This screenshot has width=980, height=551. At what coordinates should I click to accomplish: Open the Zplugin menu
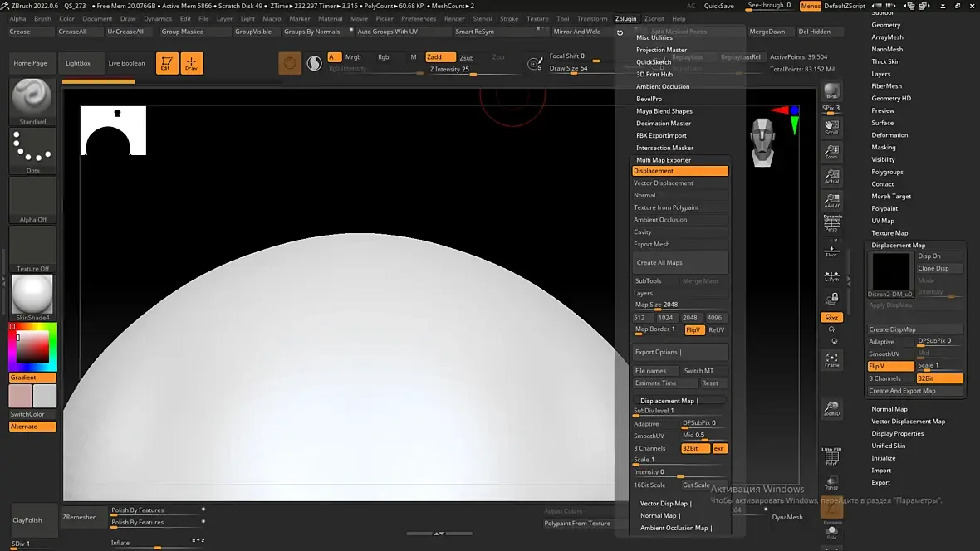click(625, 19)
